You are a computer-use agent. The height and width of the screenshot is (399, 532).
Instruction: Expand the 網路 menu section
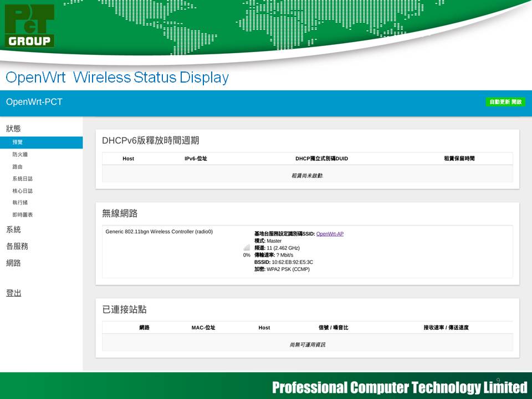click(x=13, y=263)
